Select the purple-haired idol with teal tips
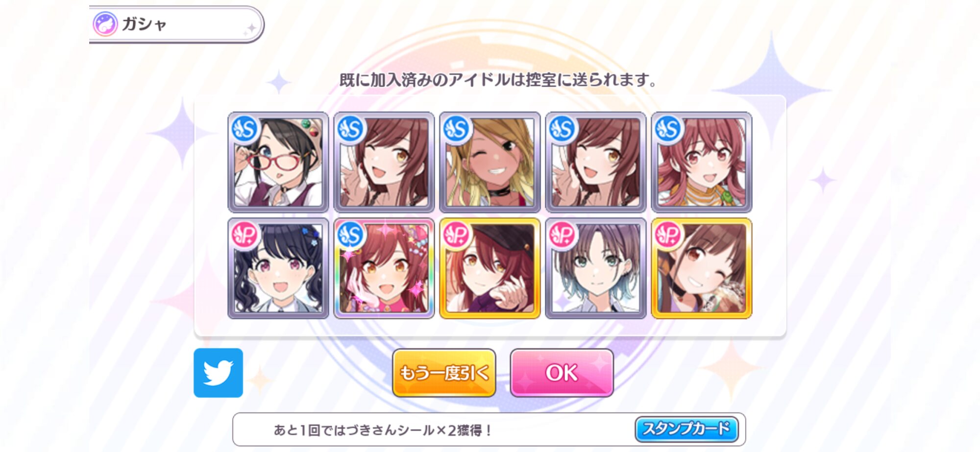Image resolution: width=980 pixels, height=452 pixels. [x=596, y=269]
